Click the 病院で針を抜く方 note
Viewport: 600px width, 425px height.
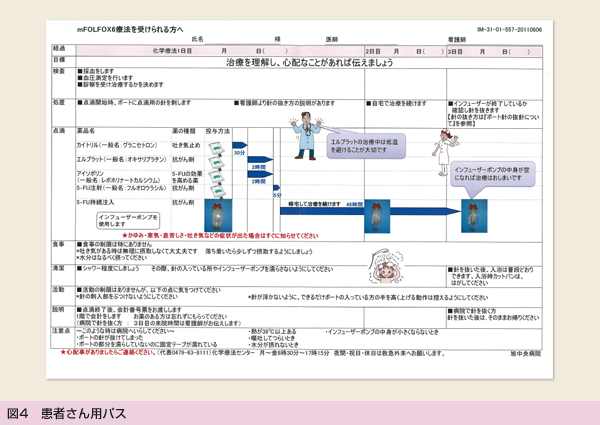(472, 311)
